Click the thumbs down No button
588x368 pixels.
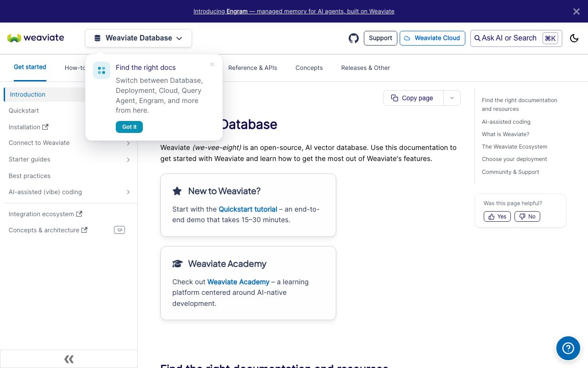pyautogui.click(x=527, y=217)
